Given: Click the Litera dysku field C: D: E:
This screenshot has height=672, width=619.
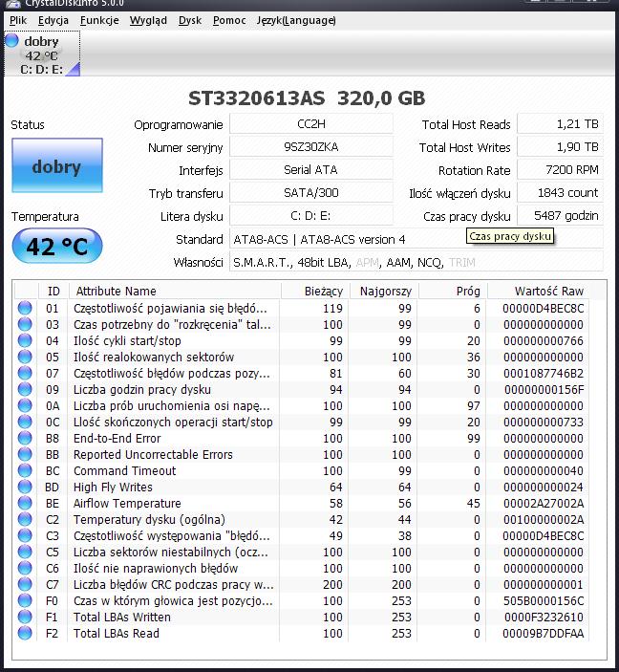Looking at the screenshot, I should (x=311, y=216).
